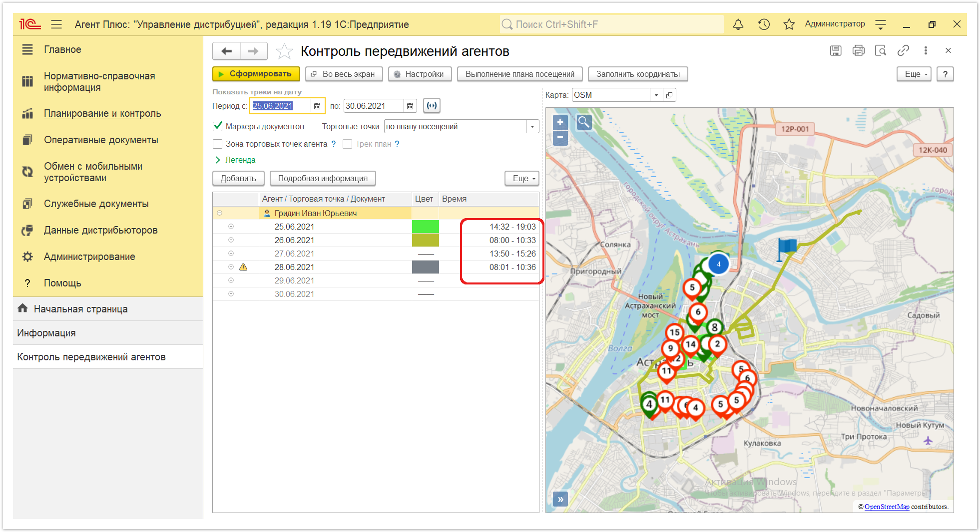Expand the 26.06.2021 row
Image resolution: width=980 pixels, height=532 pixels.
[231, 240]
